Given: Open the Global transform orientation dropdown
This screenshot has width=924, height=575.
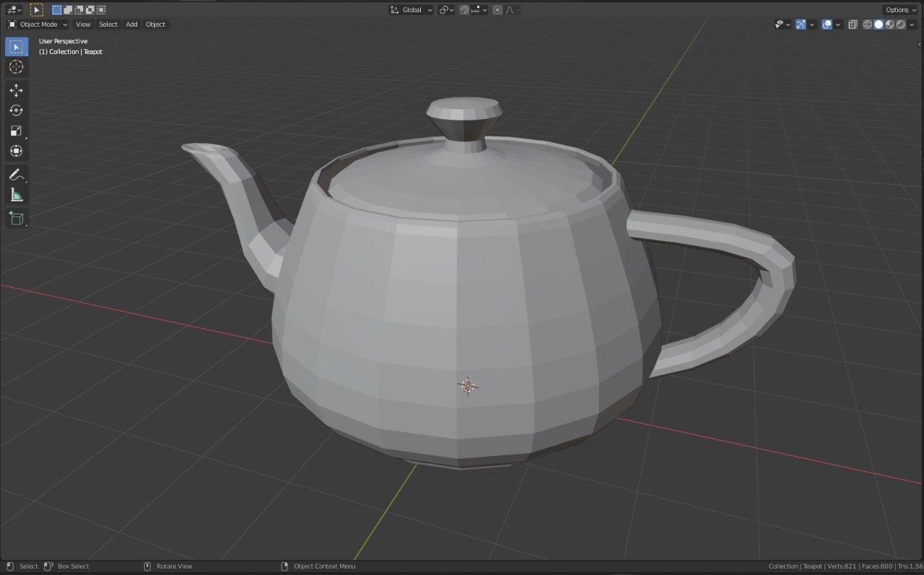Looking at the screenshot, I should pos(411,10).
